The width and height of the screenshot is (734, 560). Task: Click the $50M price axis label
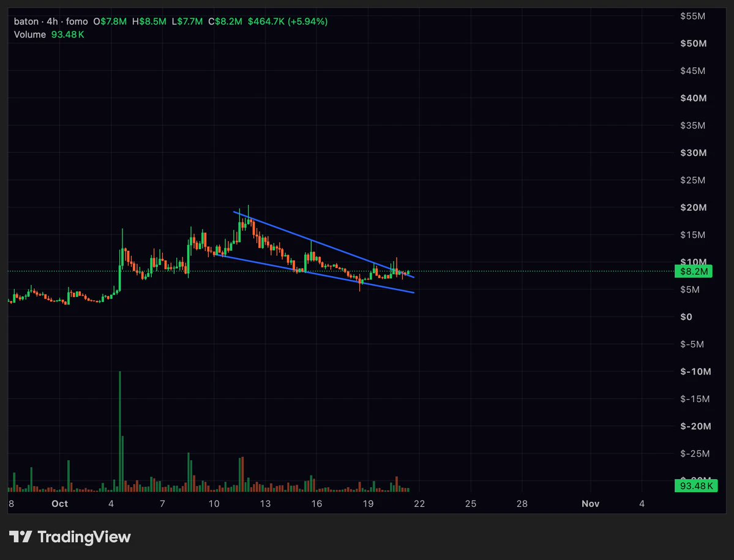tap(693, 43)
